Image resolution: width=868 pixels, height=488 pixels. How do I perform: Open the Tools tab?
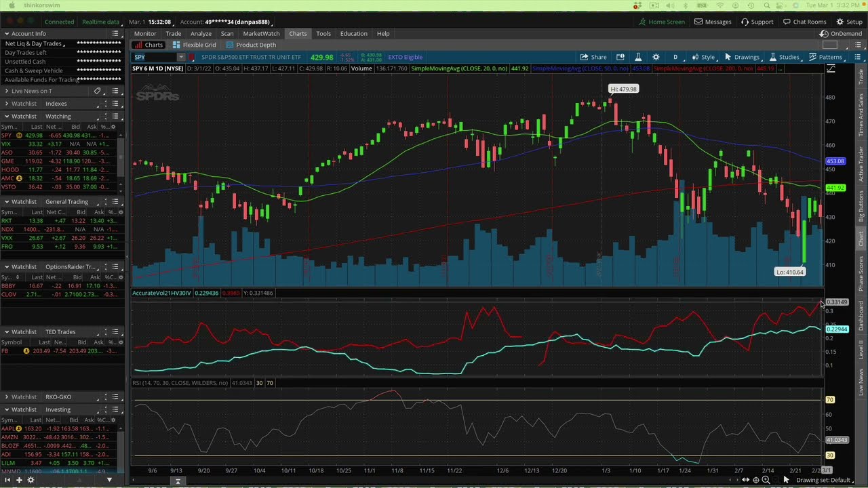pyautogui.click(x=323, y=33)
